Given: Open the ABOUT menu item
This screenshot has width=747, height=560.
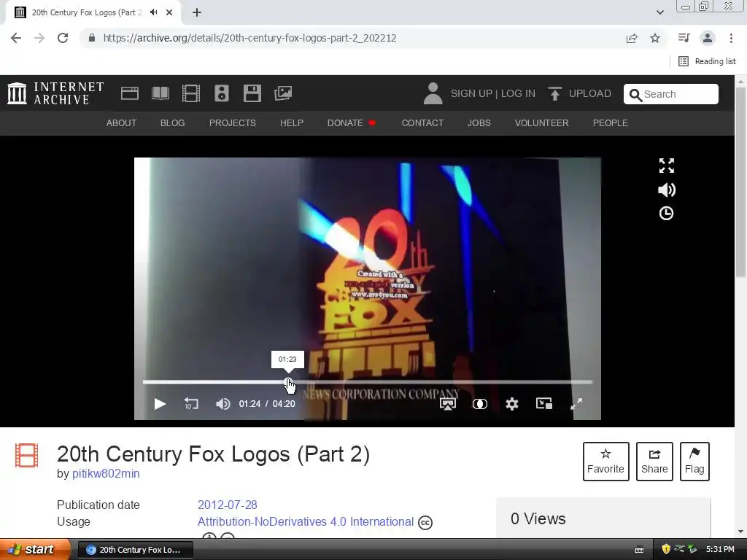Looking at the screenshot, I should point(122,122).
